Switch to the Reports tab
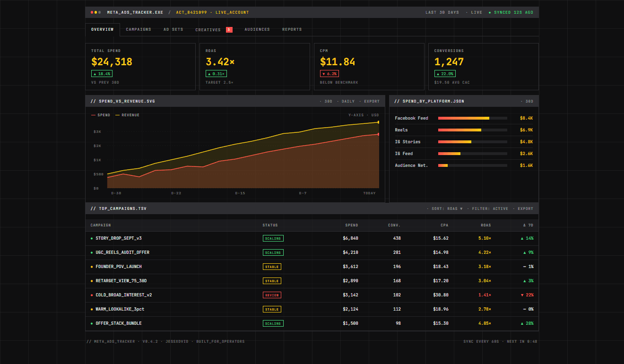This screenshot has width=624, height=364. pos(292,29)
